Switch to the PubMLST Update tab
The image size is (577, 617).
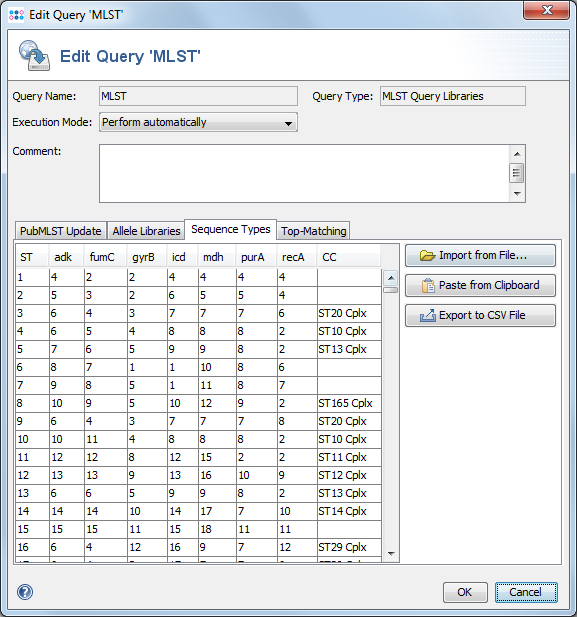point(60,231)
